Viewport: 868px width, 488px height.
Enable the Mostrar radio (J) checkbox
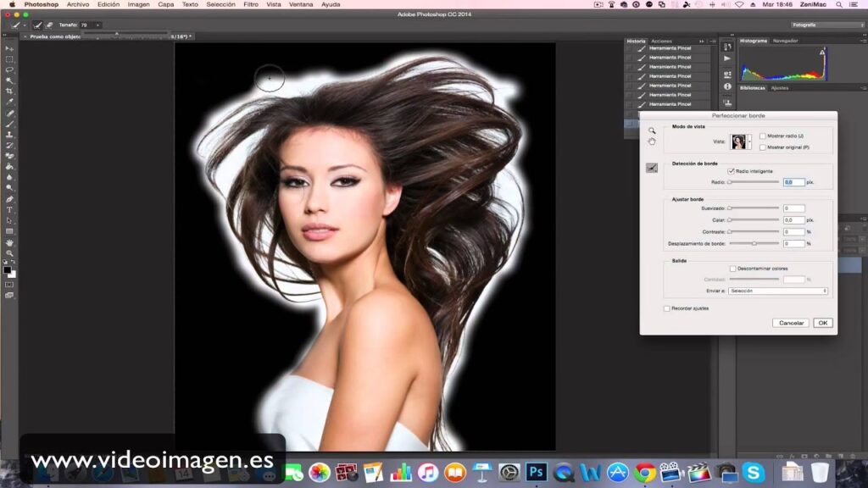[763, 136]
